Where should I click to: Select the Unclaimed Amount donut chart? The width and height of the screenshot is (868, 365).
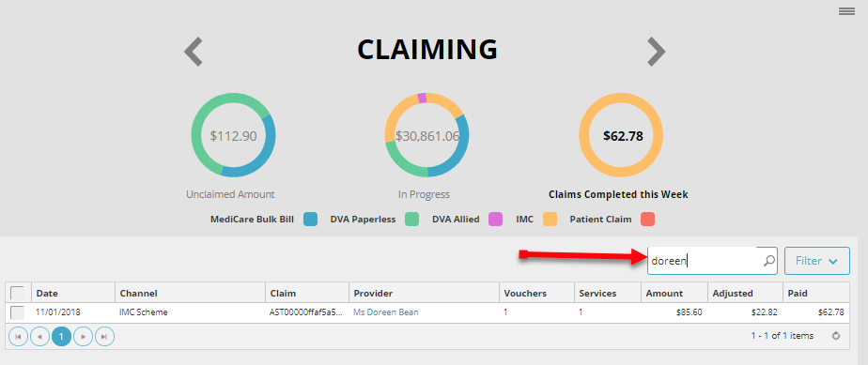[233, 135]
